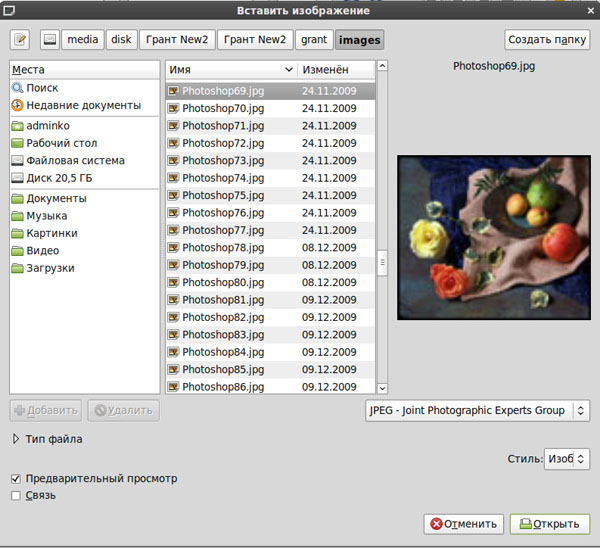Viewport: 600px width, 548px height.
Task: Open Диск 20,5 ГБ drive
Action: tap(84, 178)
